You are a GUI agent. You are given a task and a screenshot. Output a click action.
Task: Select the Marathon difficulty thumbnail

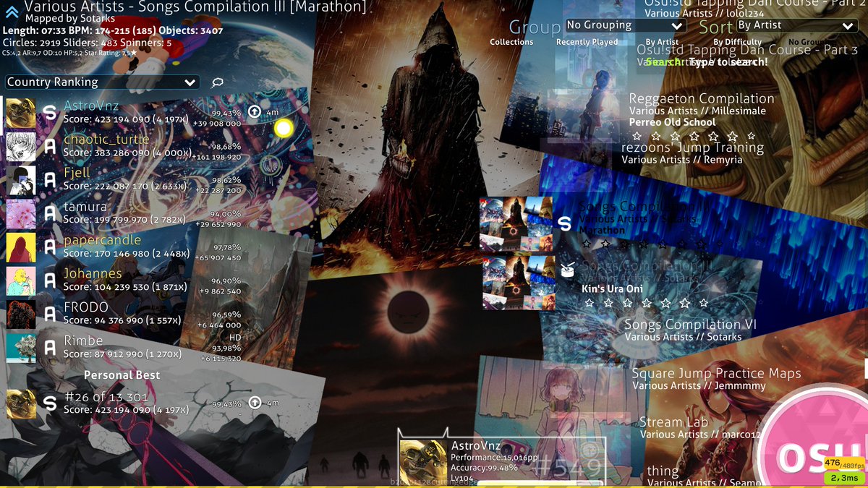(516, 223)
